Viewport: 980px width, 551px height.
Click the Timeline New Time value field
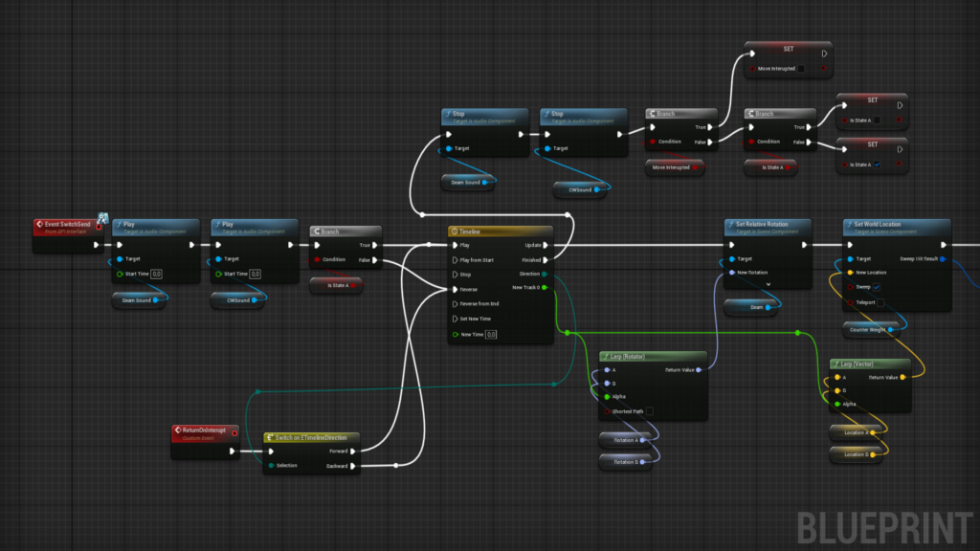[x=491, y=334]
